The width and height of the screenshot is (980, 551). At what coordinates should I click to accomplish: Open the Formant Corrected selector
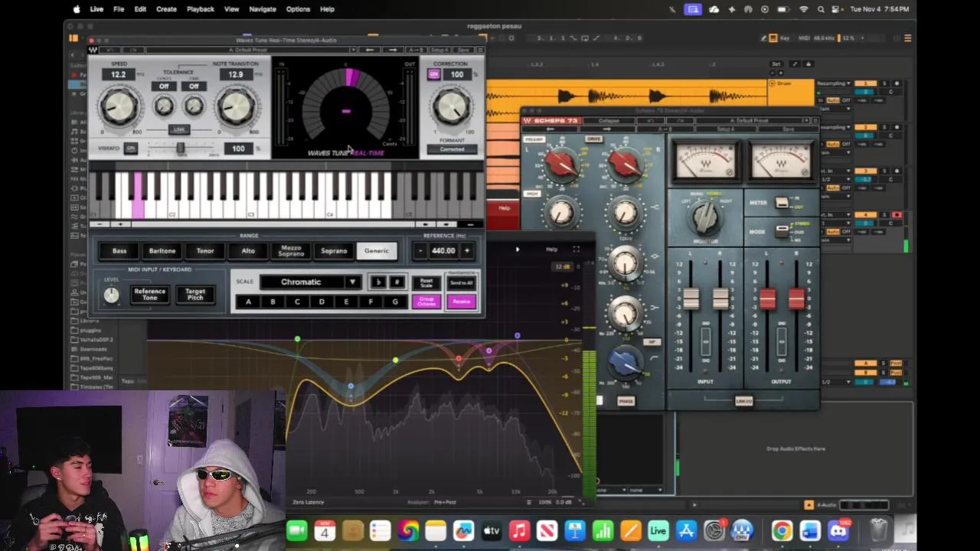point(452,149)
